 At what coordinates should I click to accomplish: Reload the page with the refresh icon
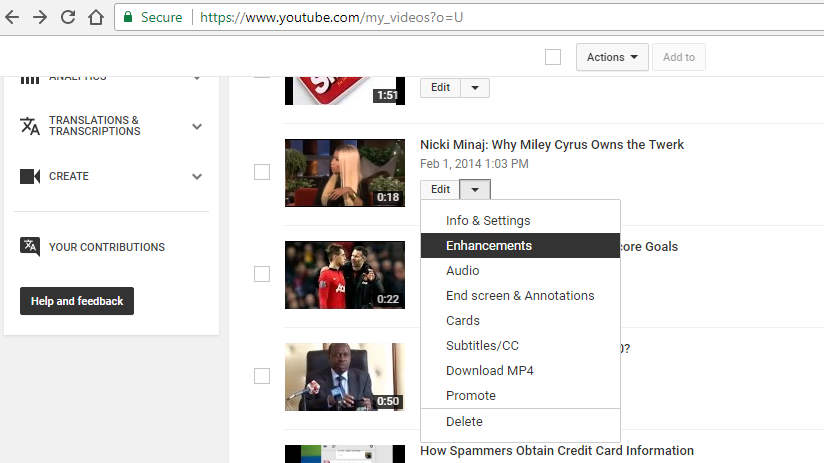tap(68, 17)
